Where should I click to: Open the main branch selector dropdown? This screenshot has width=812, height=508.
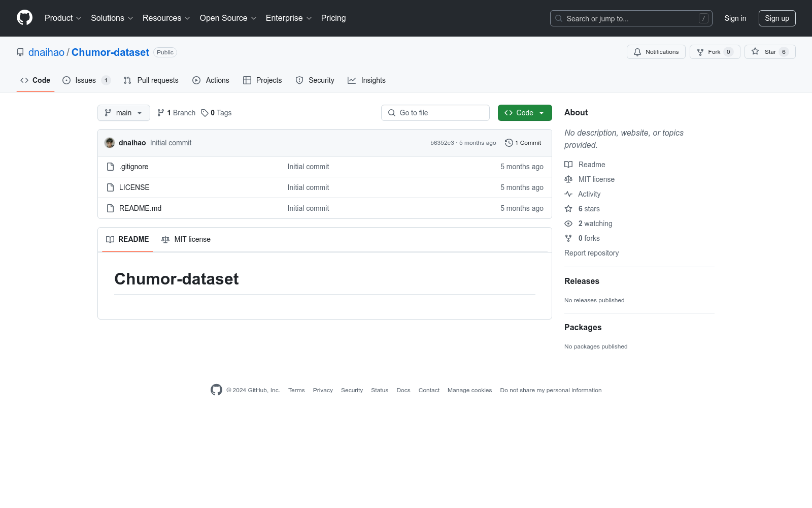[x=124, y=113]
